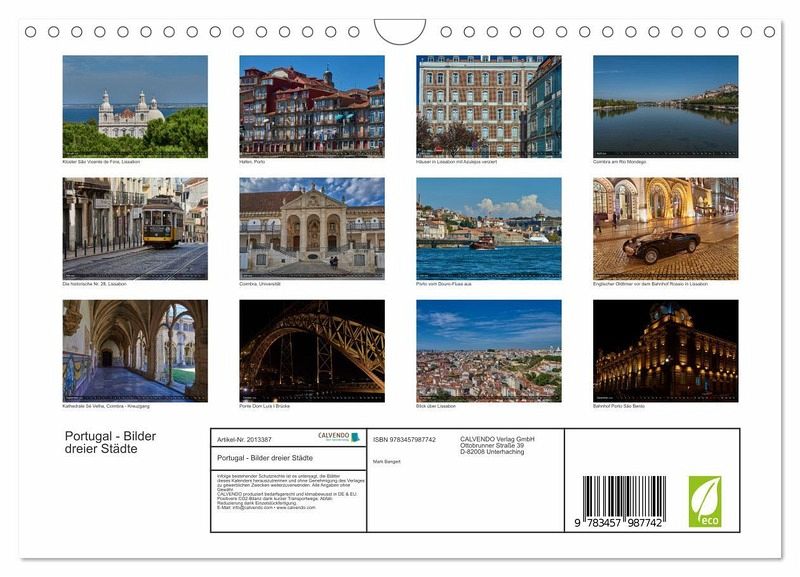This screenshot has height=577, width=800.
Task: Click the CALVENDO logo in the info box
Action: [x=338, y=437]
